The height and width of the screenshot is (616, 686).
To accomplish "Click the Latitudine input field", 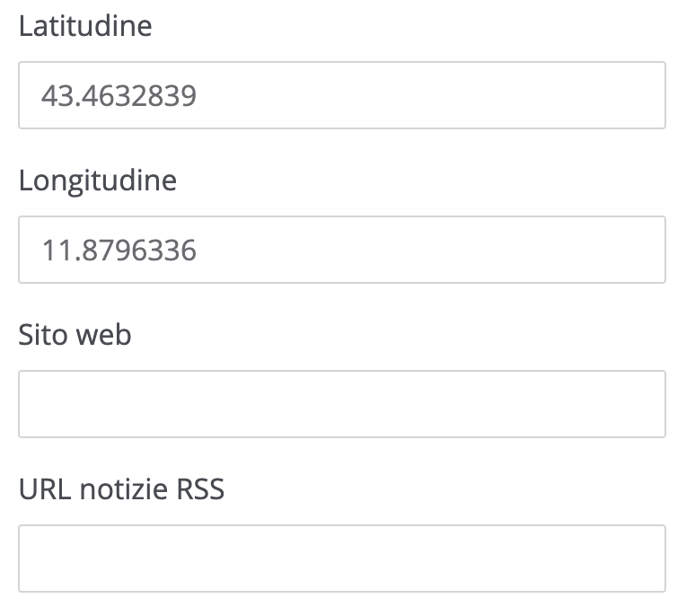I will click(341, 95).
